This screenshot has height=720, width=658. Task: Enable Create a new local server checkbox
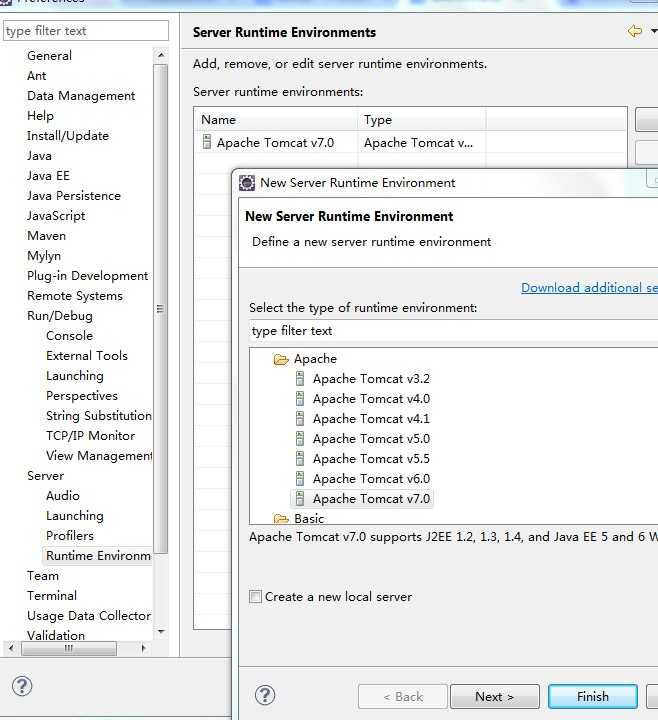click(x=255, y=596)
